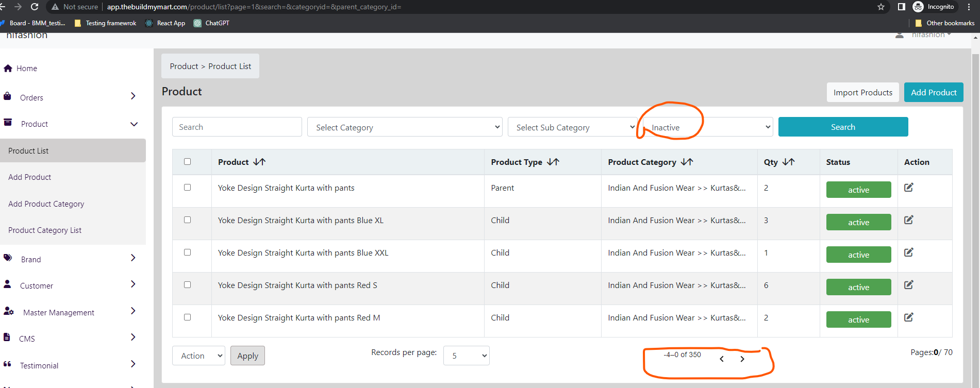Change Records per page dropdown
The image size is (980, 388).
pos(466,356)
